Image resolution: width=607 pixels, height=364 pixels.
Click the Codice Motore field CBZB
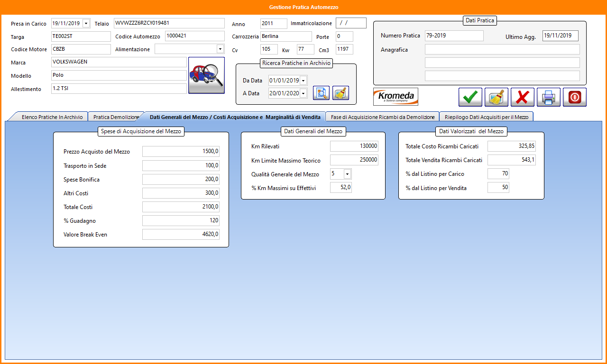[81, 49]
